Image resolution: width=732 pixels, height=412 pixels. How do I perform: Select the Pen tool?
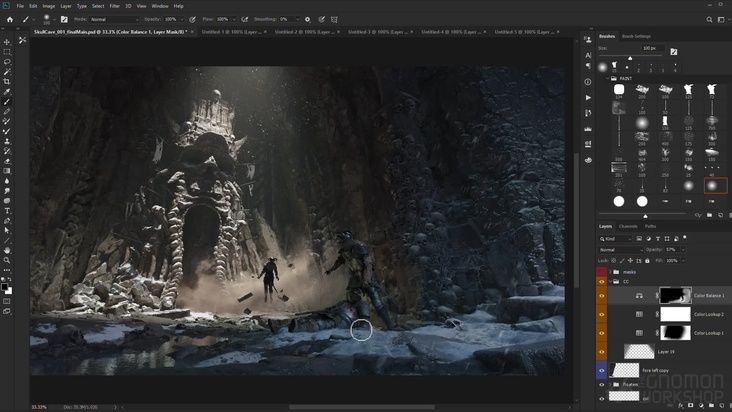click(x=7, y=221)
